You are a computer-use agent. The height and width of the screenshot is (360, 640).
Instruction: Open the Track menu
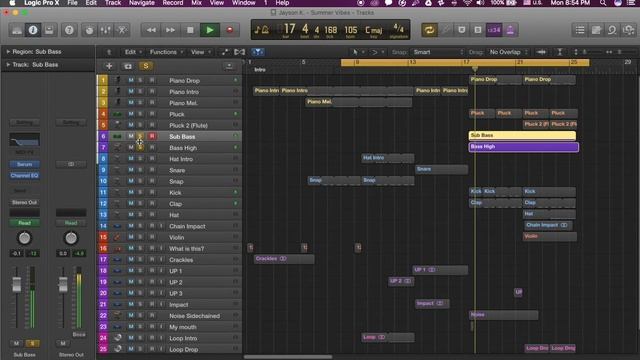[113, 3]
